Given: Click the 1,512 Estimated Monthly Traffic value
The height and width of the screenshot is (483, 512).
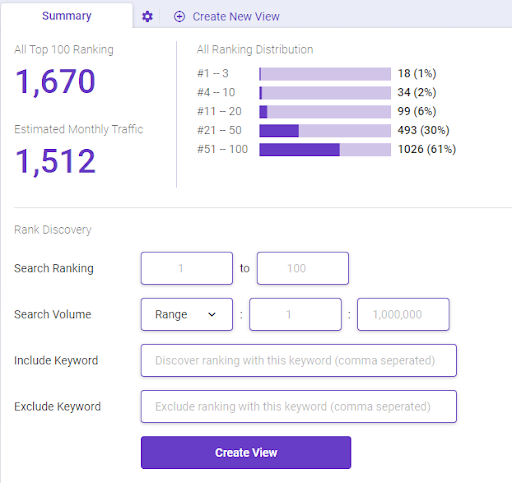Looking at the screenshot, I should (55, 162).
